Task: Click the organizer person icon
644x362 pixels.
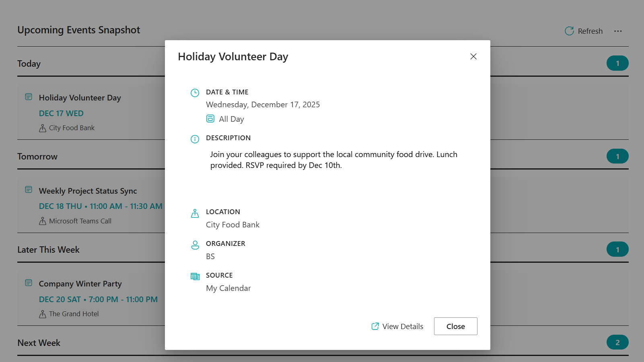Action: (195, 245)
